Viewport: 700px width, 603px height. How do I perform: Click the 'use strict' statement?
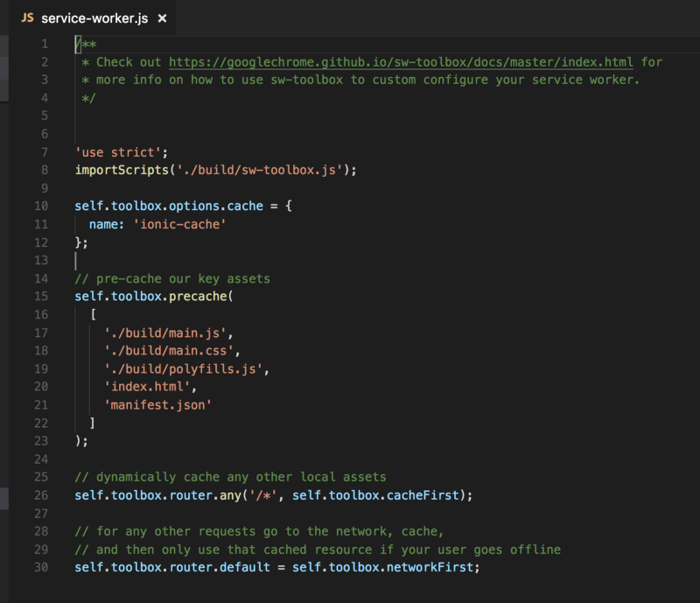click(121, 152)
